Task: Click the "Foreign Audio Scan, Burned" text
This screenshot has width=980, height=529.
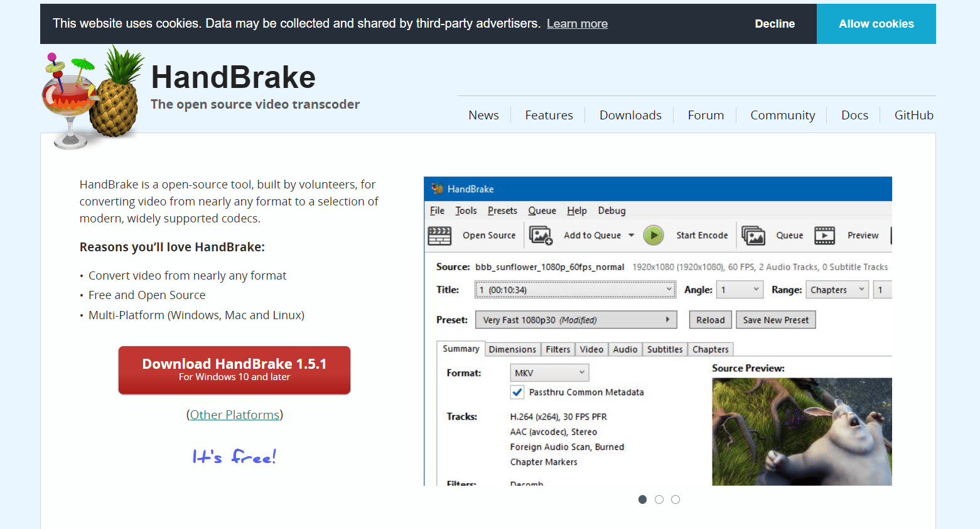Action: point(567,447)
